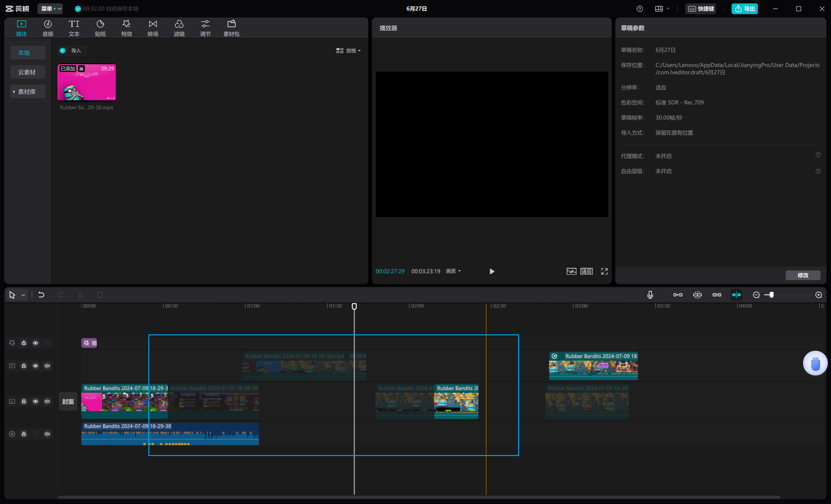Open the 滤镜 (Filters) tab
This screenshot has height=504, width=831.
(x=179, y=28)
